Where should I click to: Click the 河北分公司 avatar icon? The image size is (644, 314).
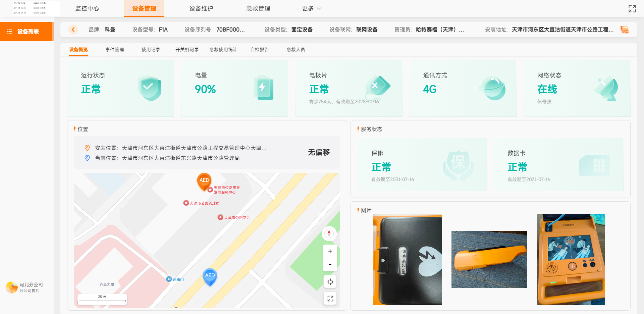click(x=12, y=287)
